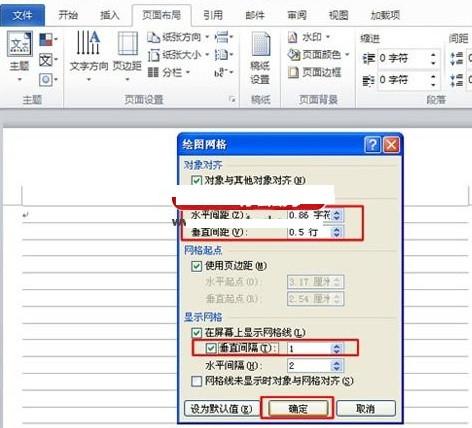Open the 主题 themes gallery
The width and height of the screenshot is (472, 428).
19,57
